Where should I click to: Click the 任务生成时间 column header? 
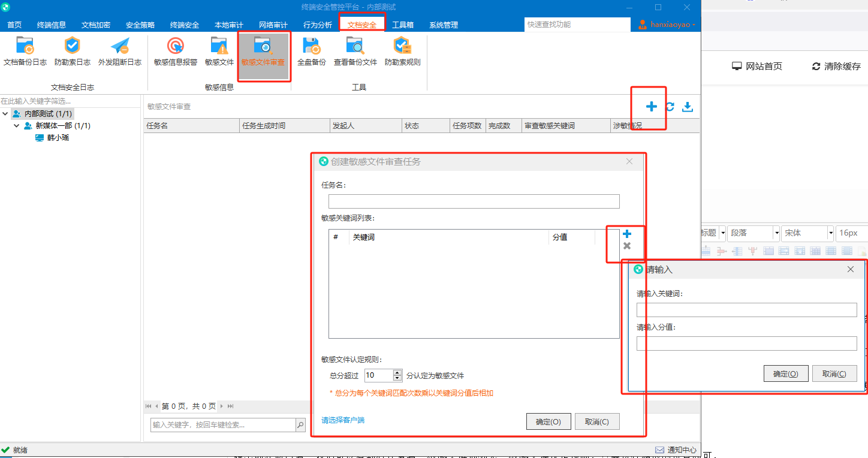pos(285,126)
